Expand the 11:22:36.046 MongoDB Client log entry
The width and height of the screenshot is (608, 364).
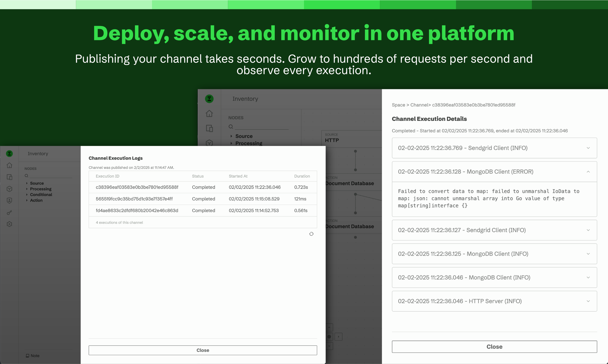(494, 277)
